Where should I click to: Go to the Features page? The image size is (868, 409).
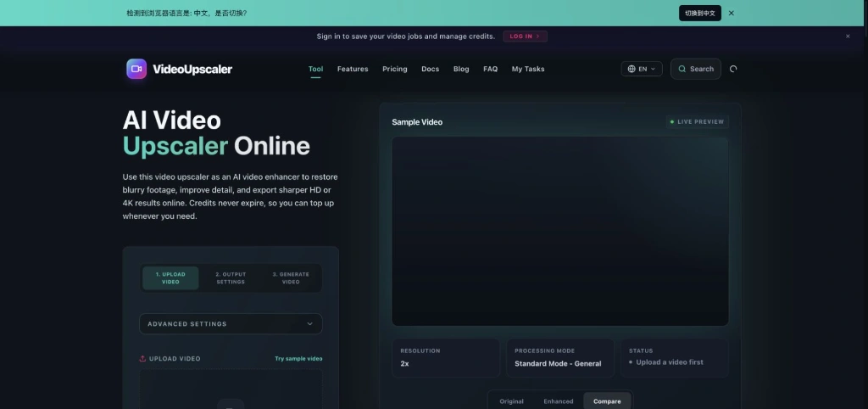[x=353, y=70]
